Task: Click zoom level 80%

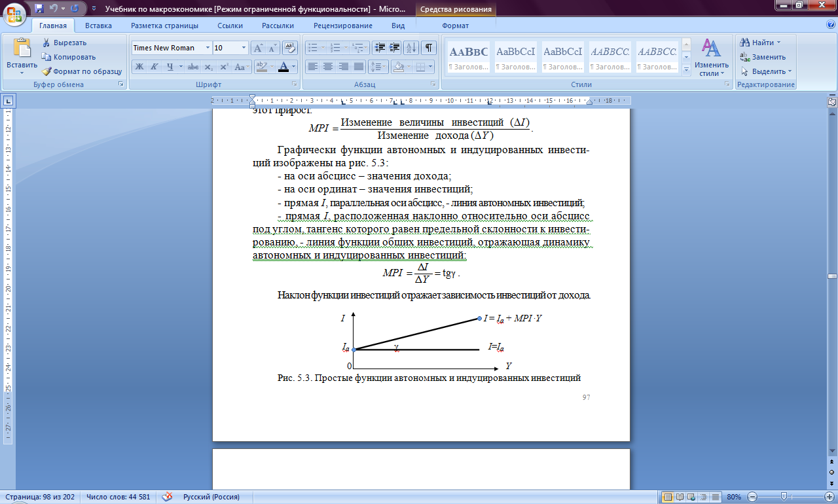Action: coord(733,497)
